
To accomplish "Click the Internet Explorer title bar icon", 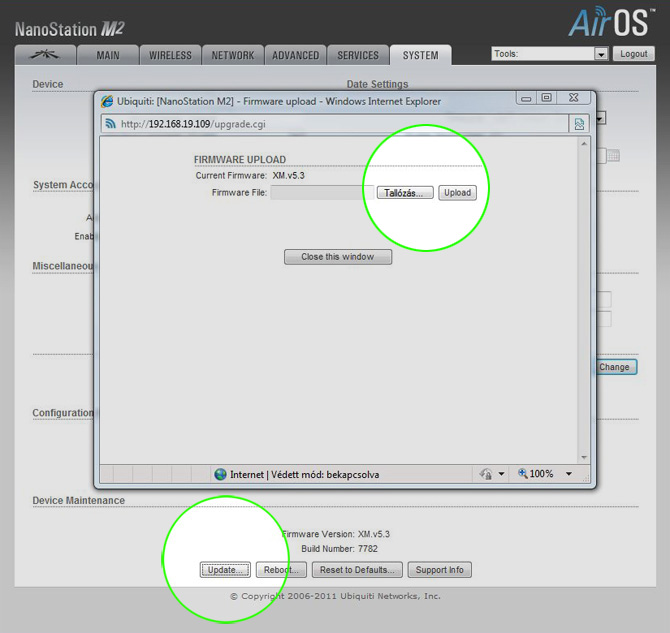I will click(x=106, y=101).
